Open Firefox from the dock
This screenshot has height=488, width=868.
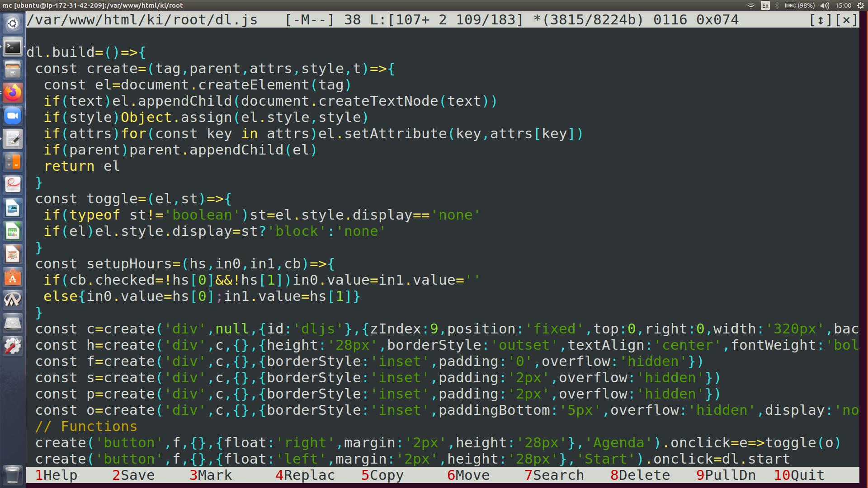[x=13, y=93]
